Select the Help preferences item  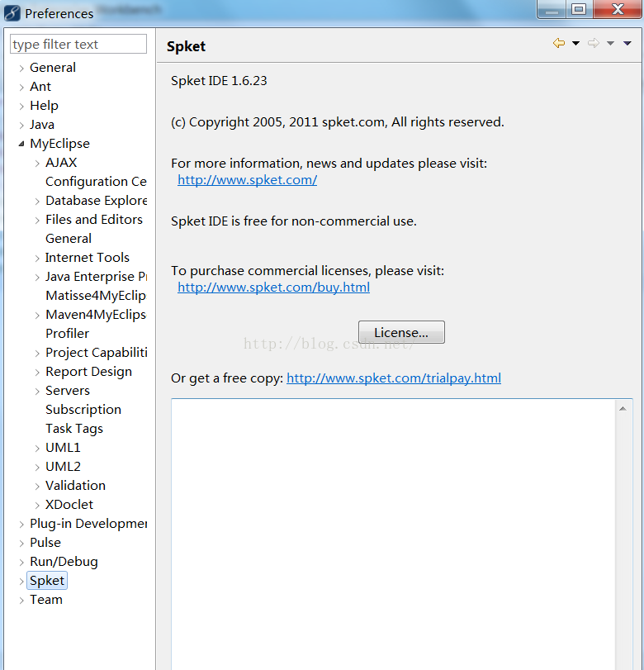44,106
